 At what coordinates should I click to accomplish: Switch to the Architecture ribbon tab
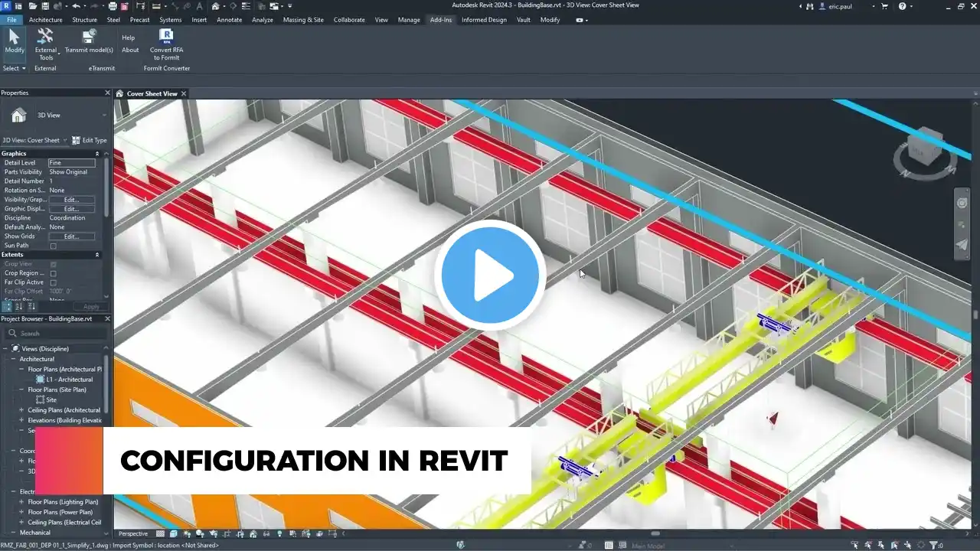click(x=45, y=20)
